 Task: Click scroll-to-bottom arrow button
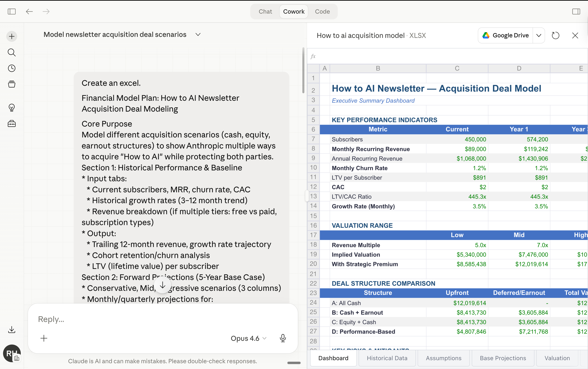pos(163,285)
